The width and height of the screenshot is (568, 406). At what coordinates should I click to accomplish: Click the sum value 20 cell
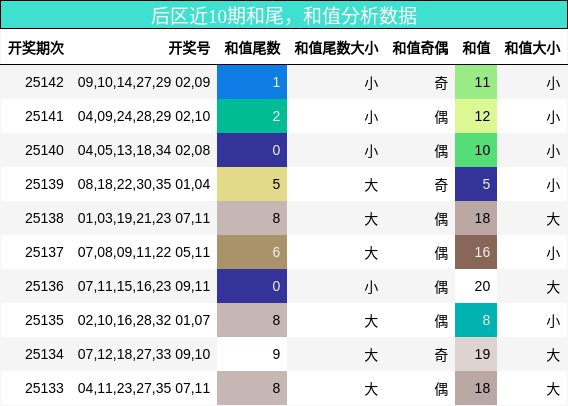tap(476, 286)
